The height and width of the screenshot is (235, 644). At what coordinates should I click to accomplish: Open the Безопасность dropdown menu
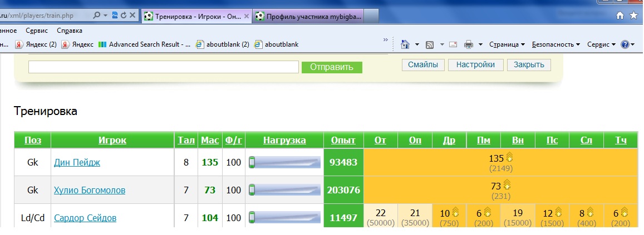[555, 44]
